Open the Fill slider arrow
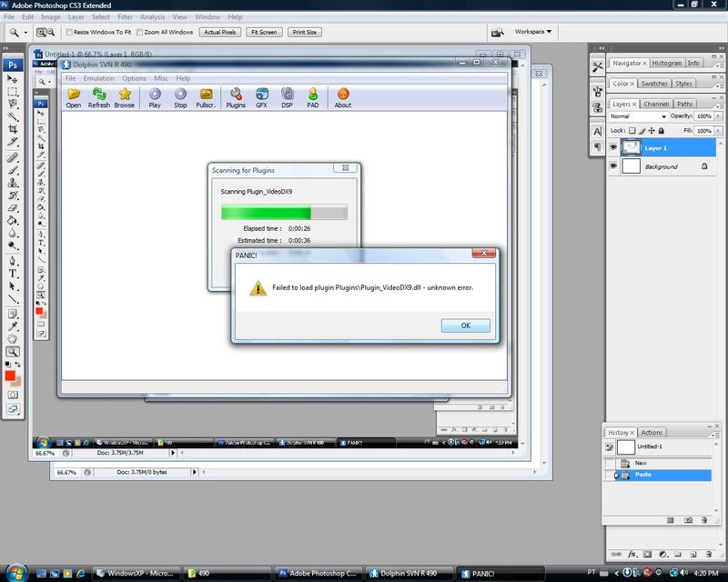Viewport: 728px width, 582px height. pos(718,131)
